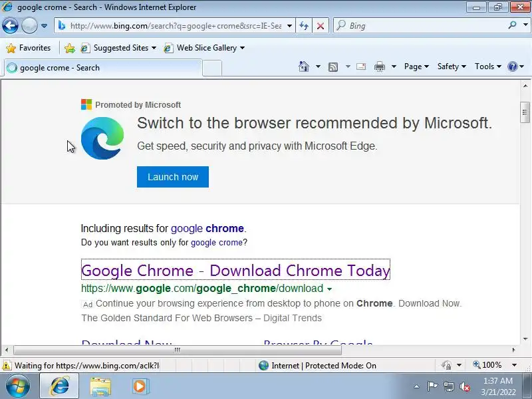This screenshot has width=532, height=399.
Task: Open the search provider dropdown arrow
Action: (525, 25)
